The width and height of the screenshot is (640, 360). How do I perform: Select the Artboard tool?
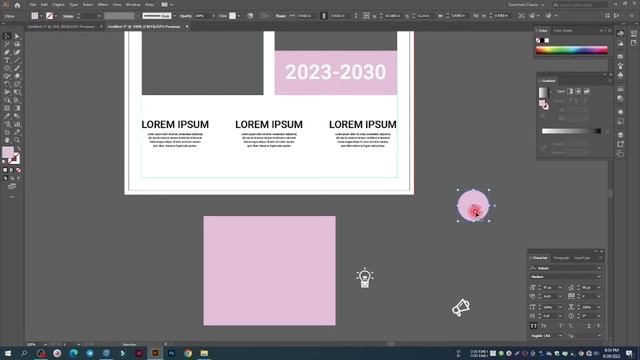7,132
